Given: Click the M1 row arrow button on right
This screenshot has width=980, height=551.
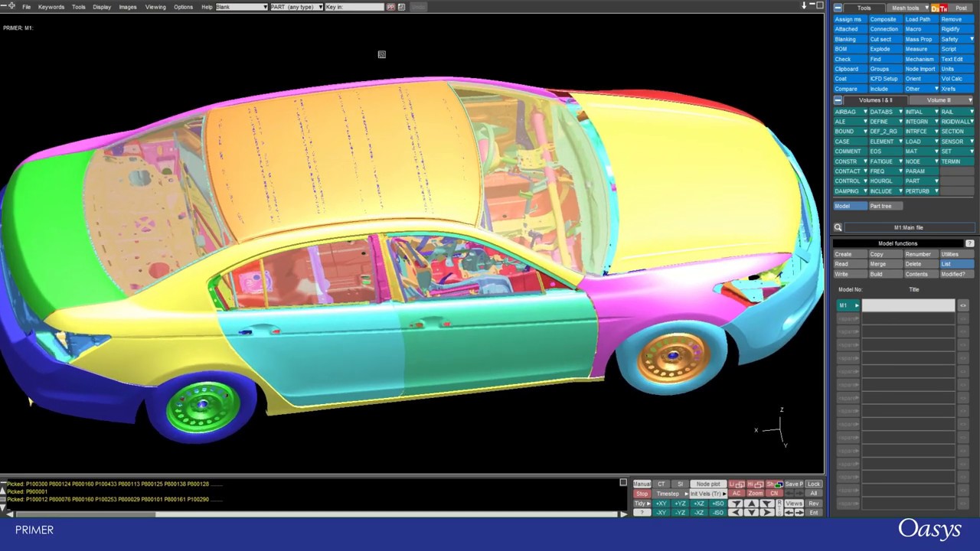Looking at the screenshot, I should (962, 305).
